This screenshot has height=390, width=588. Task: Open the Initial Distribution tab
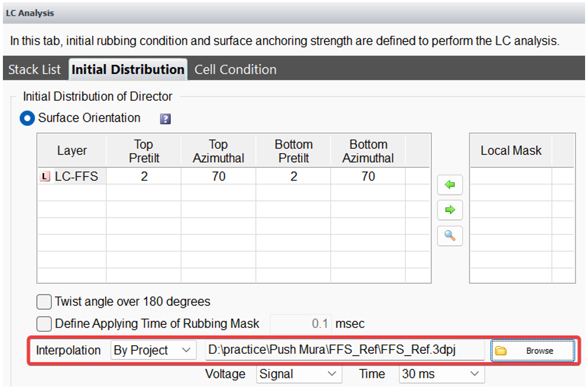128,69
